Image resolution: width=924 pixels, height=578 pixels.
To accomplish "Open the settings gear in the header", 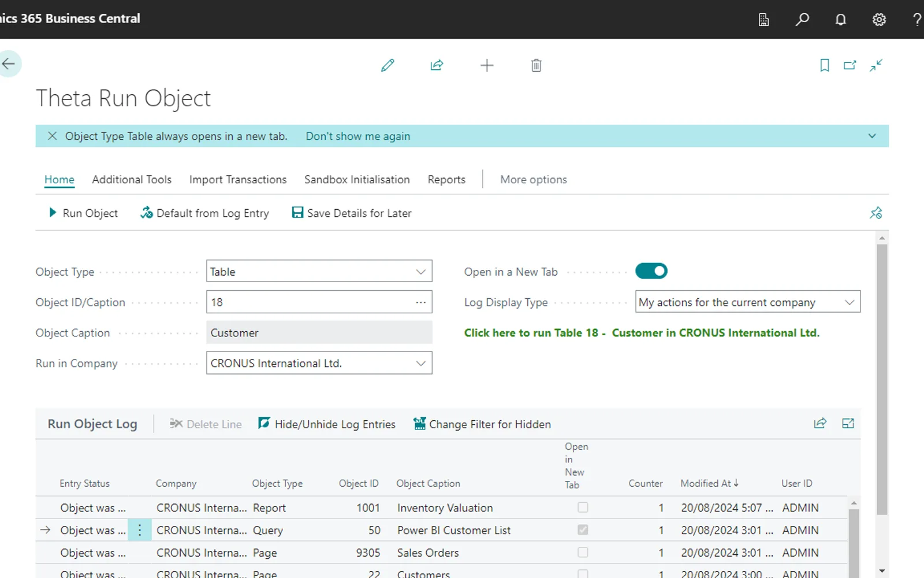I will pyautogui.click(x=879, y=20).
